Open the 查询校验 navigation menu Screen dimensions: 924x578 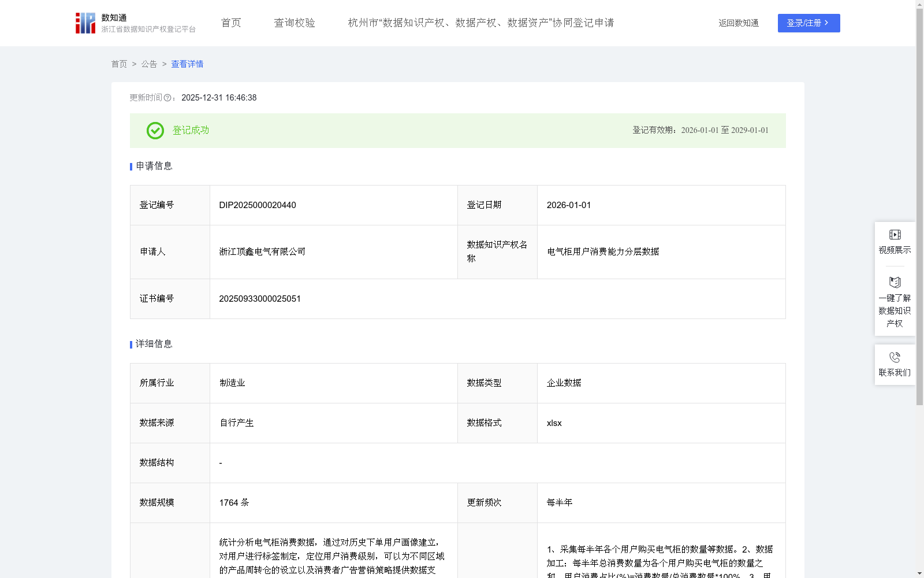tap(295, 23)
